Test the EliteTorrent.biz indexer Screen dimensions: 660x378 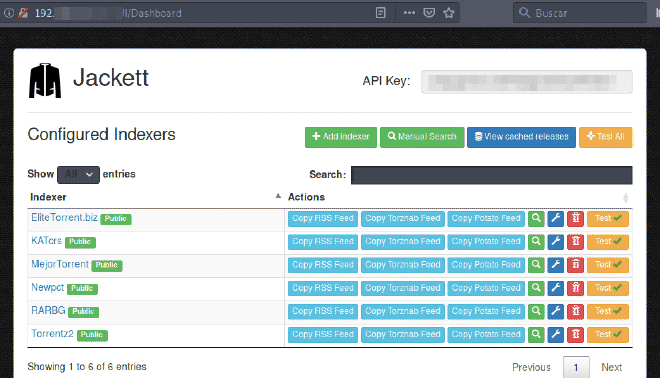[608, 218]
